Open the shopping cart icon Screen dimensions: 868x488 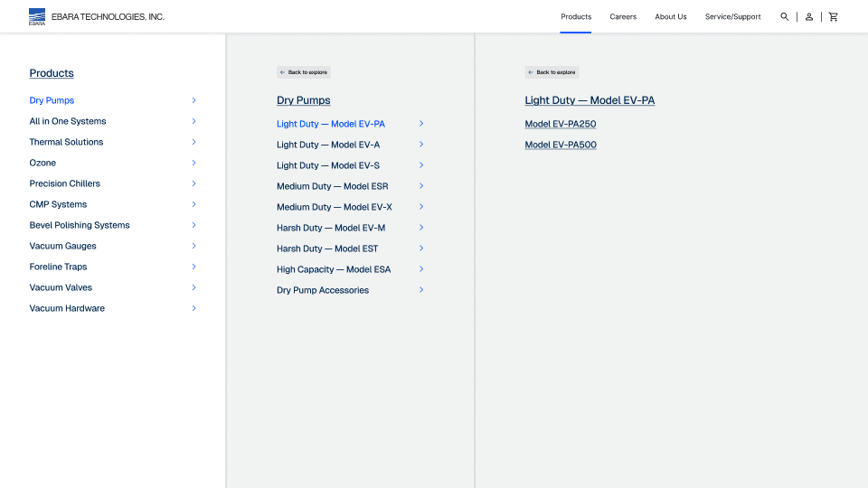pos(833,16)
